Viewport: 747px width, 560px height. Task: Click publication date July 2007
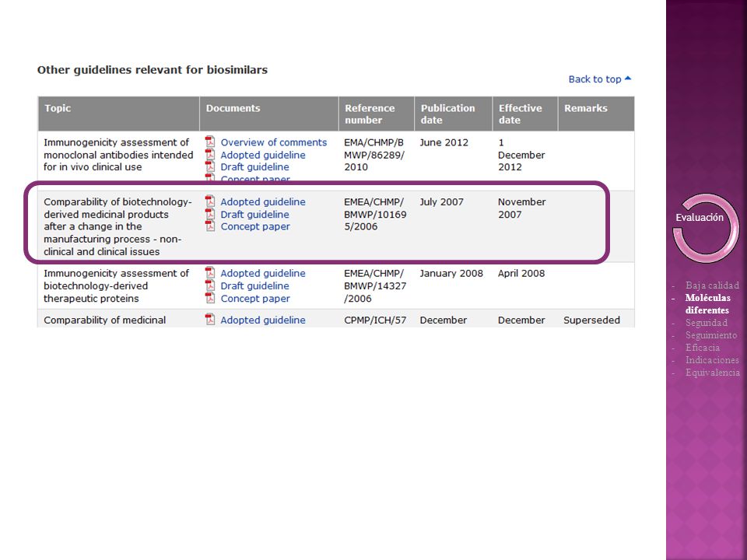pos(442,202)
